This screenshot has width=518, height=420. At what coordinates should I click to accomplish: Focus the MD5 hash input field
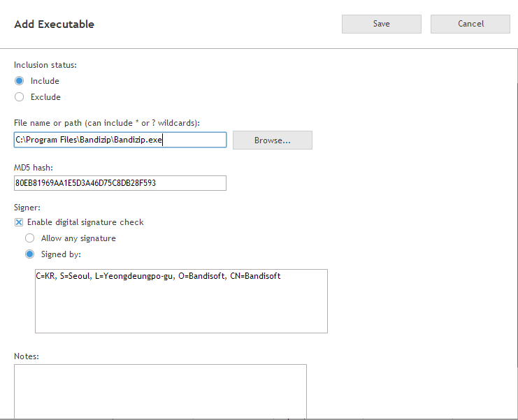[120, 183]
